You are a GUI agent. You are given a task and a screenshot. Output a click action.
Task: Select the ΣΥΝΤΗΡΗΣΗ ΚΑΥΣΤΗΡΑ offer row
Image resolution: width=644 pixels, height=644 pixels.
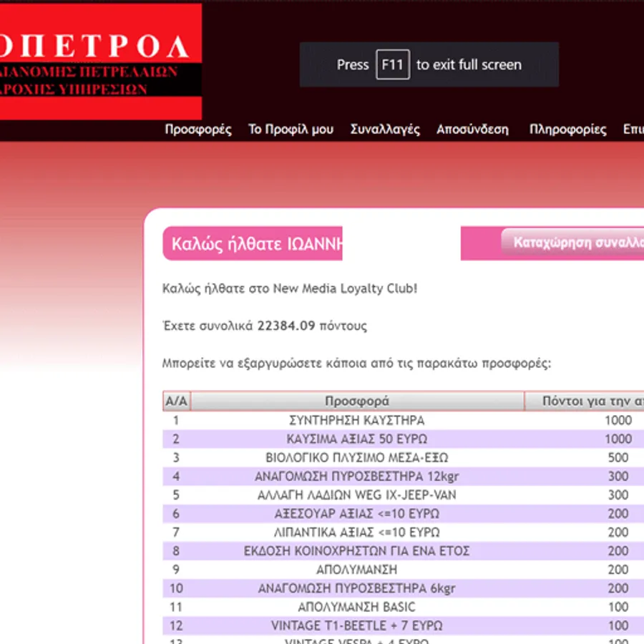pyautogui.click(x=404, y=420)
